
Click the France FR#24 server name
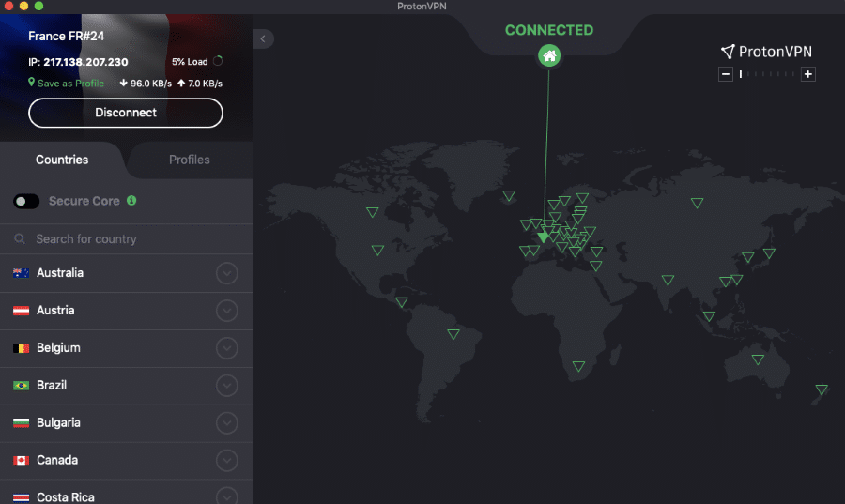tap(67, 36)
